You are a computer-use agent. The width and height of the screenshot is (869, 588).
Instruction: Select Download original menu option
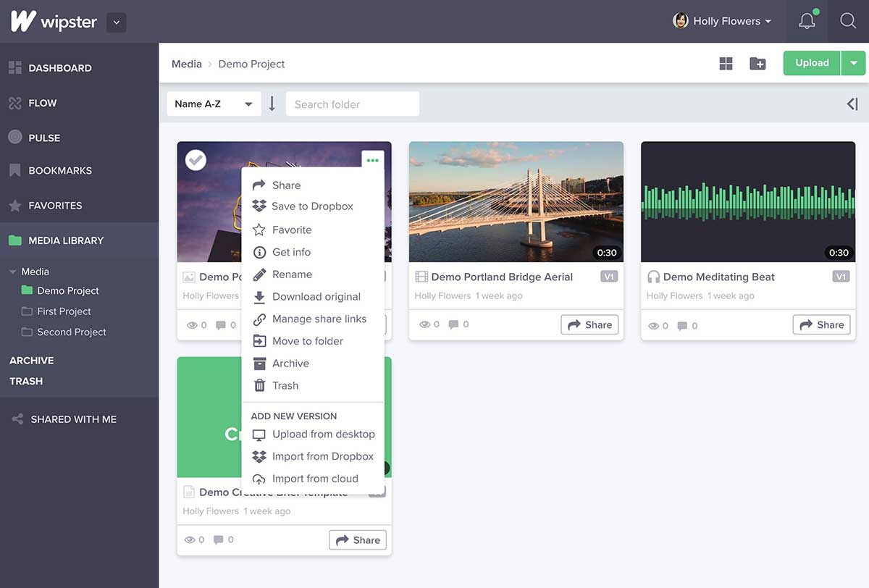pyautogui.click(x=316, y=297)
